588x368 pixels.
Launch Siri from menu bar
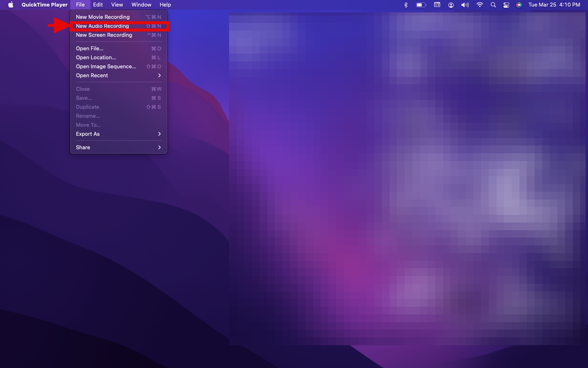click(x=519, y=5)
